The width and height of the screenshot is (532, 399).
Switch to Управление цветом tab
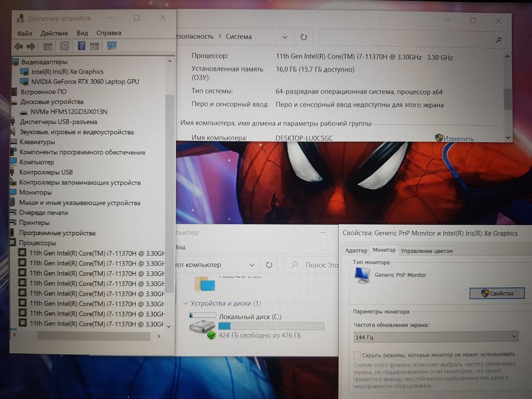[427, 251]
